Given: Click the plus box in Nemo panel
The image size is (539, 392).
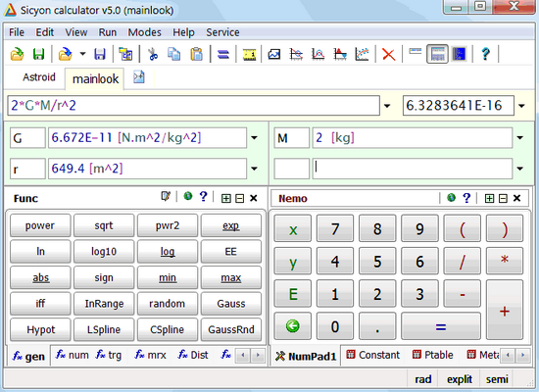Looking at the screenshot, I should pyautogui.click(x=489, y=198).
